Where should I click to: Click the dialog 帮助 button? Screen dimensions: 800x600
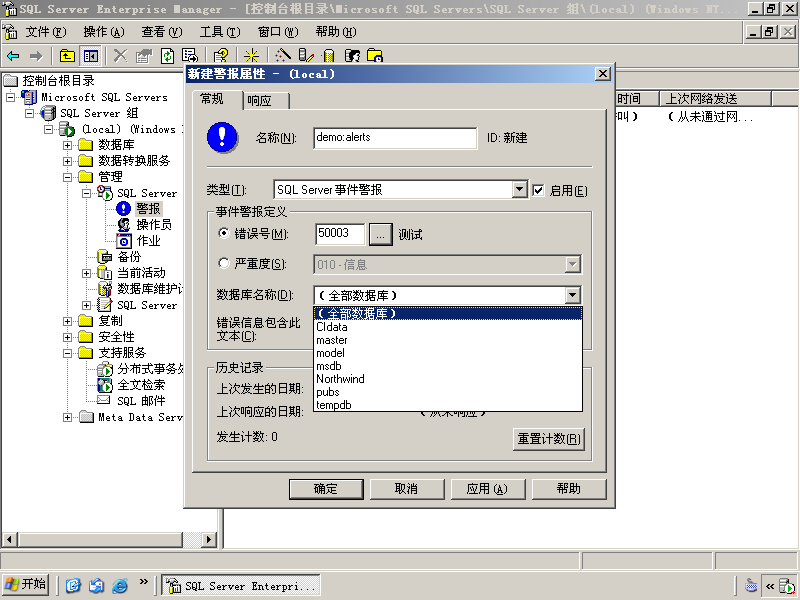(569, 489)
